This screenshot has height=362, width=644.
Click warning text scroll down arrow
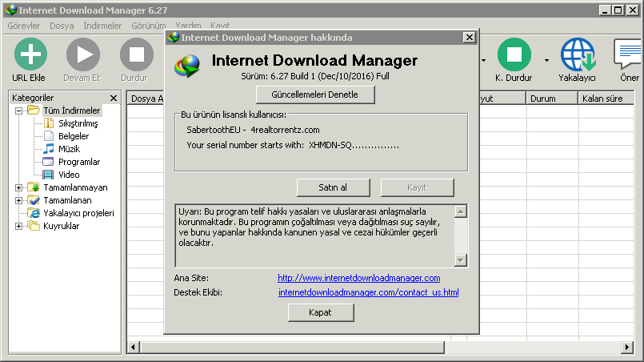pos(461,260)
